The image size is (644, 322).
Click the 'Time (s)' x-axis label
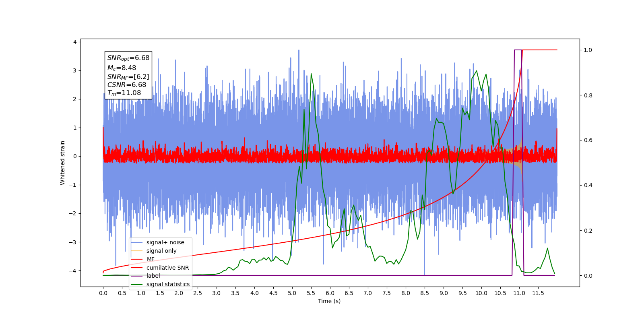329,301
